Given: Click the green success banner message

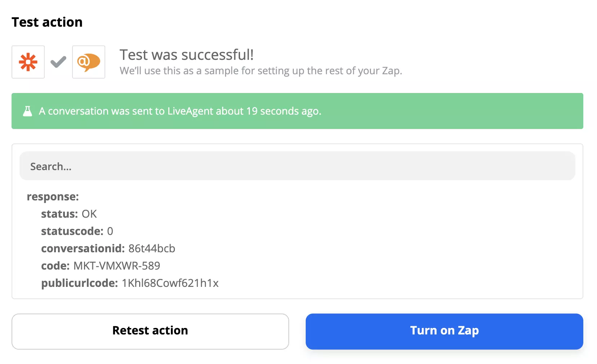Looking at the screenshot, I should (180, 111).
